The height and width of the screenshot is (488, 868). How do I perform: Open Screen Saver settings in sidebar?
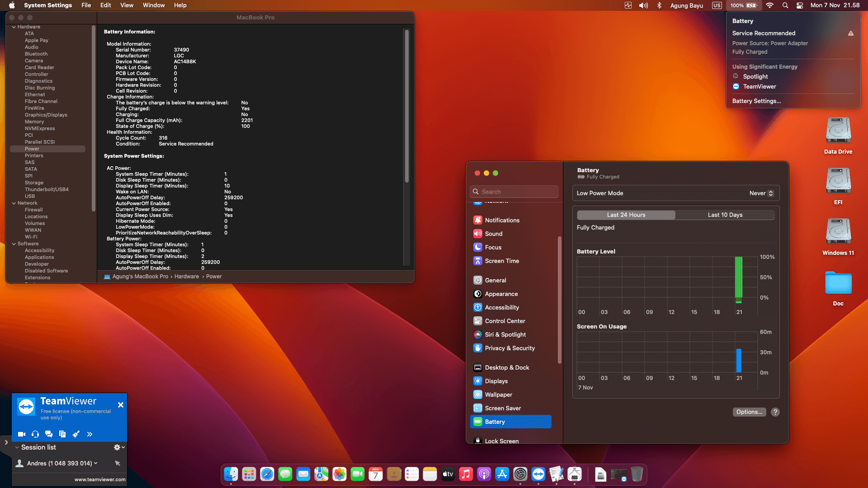(511, 408)
